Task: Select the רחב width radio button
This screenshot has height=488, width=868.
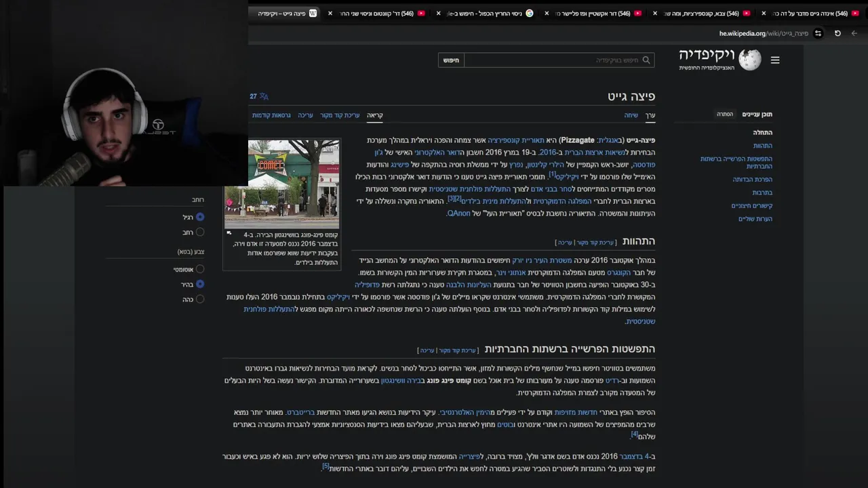Action: (200, 232)
